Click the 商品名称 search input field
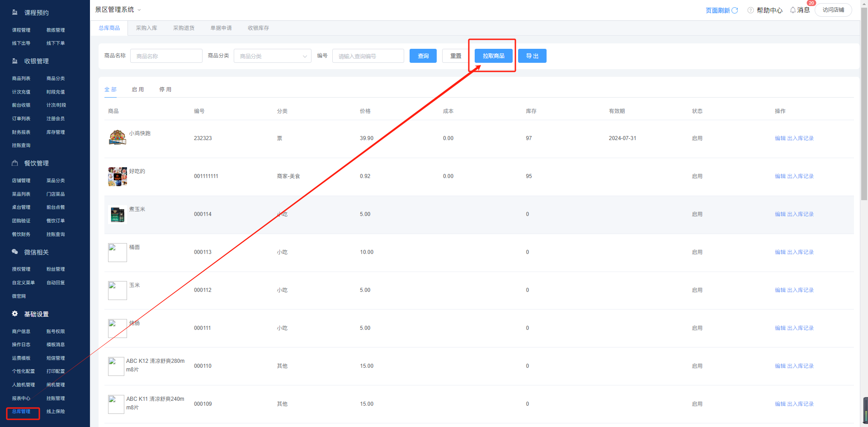The image size is (868, 427). [166, 56]
